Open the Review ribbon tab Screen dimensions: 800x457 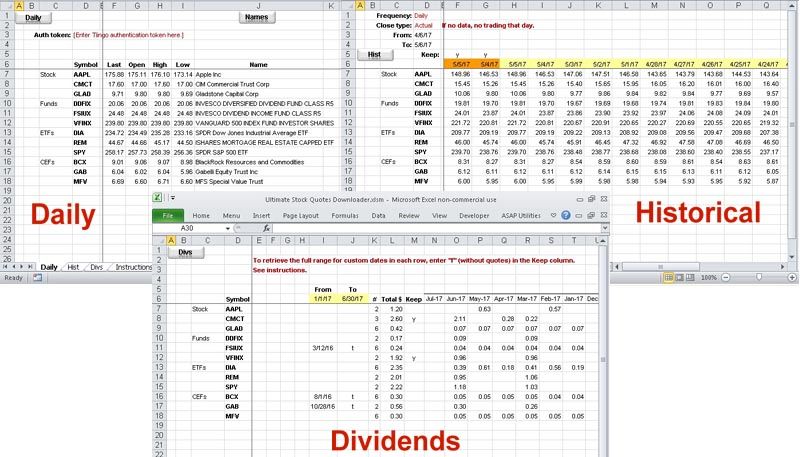click(x=409, y=216)
